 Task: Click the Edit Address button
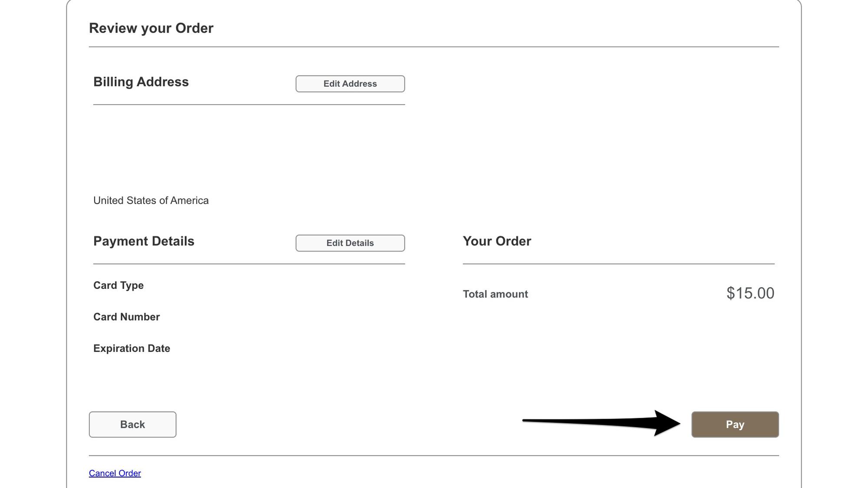coord(350,84)
